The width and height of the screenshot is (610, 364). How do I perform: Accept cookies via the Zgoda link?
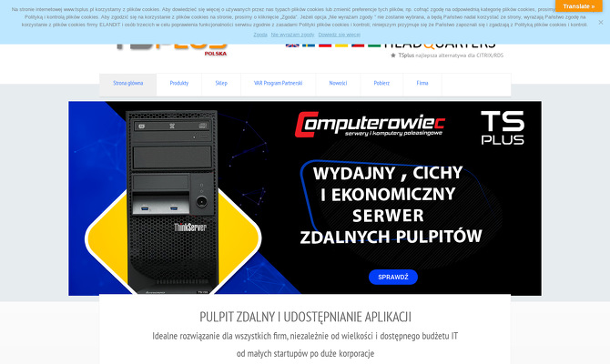pos(259,35)
